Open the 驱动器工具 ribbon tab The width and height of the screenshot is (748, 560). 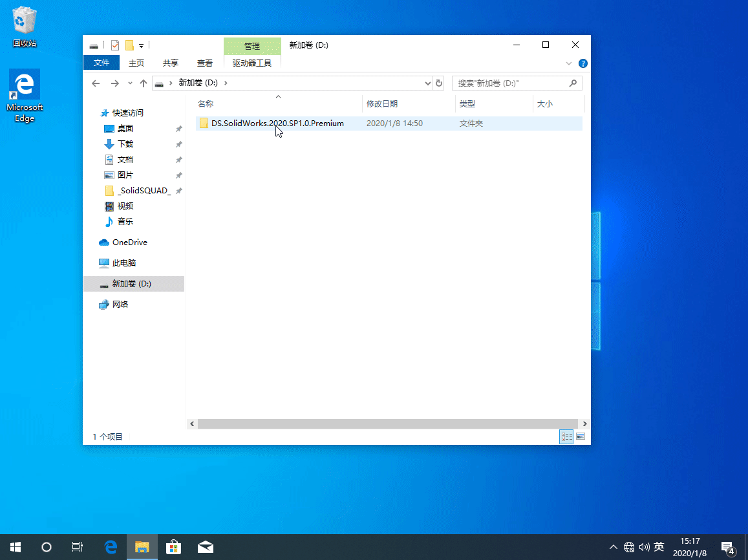[252, 63]
